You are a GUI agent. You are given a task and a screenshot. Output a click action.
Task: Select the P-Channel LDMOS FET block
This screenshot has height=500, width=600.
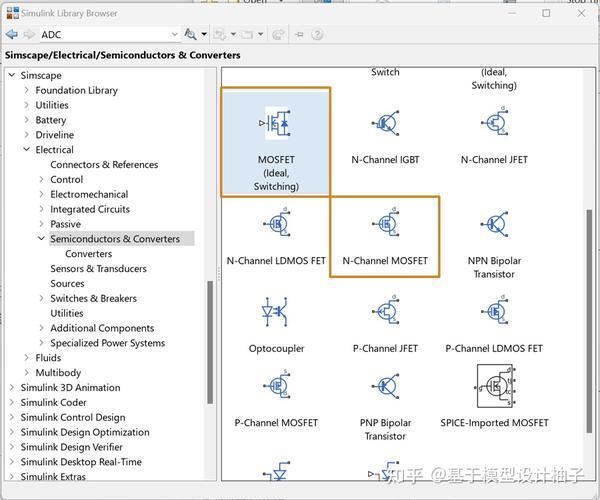click(494, 324)
